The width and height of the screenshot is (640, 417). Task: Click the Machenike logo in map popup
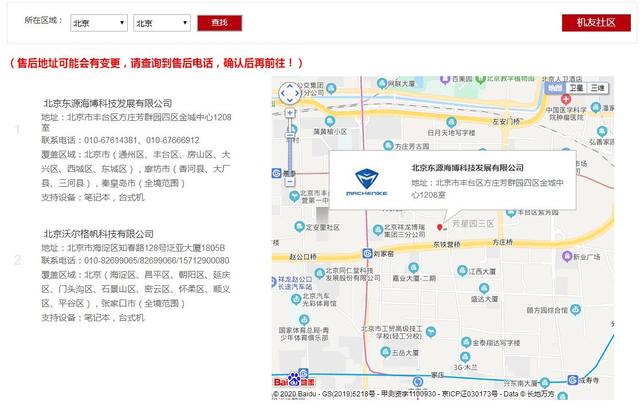point(367,182)
